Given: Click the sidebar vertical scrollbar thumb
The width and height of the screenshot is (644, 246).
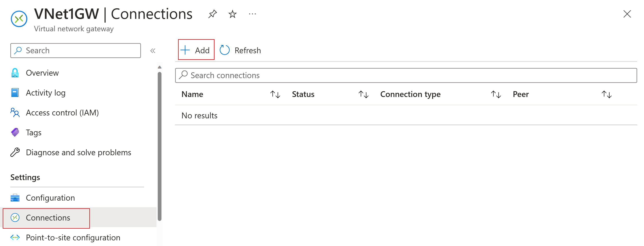Looking at the screenshot, I should [160, 147].
